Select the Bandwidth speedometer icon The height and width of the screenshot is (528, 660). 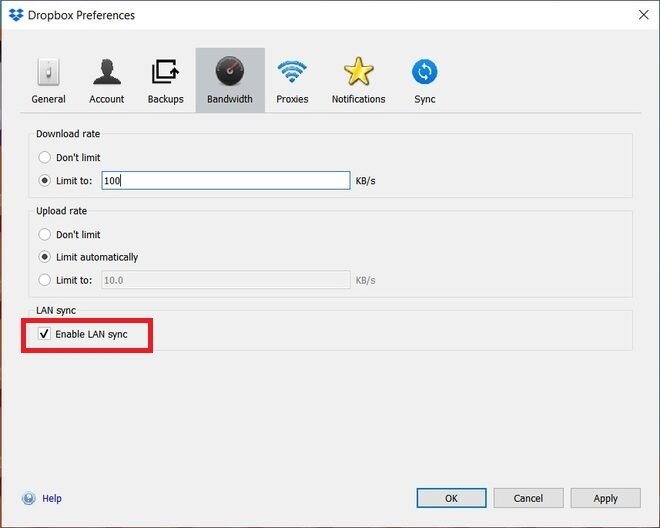pyautogui.click(x=230, y=71)
